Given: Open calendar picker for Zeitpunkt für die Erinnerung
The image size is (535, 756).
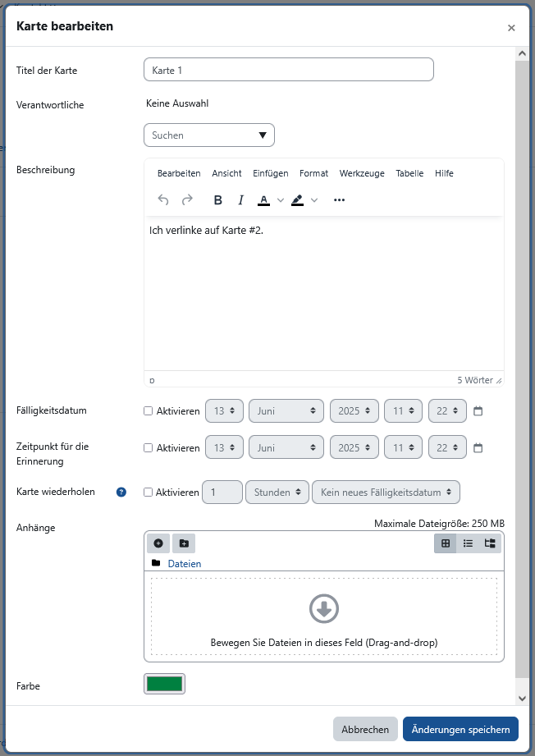Looking at the screenshot, I should tap(478, 448).
